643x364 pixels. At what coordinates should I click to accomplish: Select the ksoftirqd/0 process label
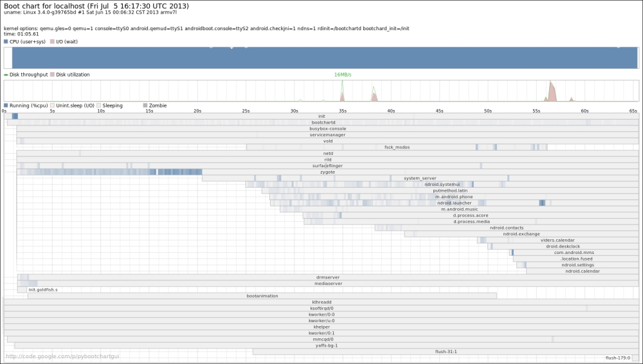[x=321, y=308]
